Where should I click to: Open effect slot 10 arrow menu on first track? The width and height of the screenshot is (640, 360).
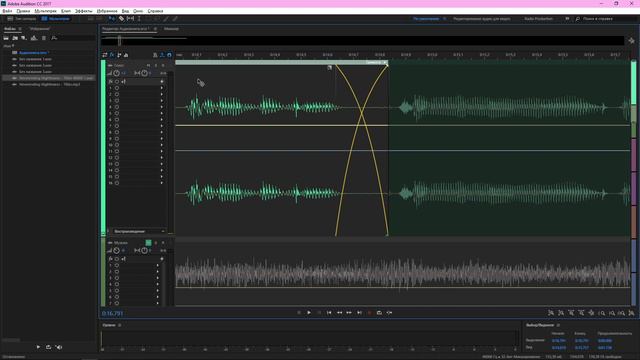[162, 145]
